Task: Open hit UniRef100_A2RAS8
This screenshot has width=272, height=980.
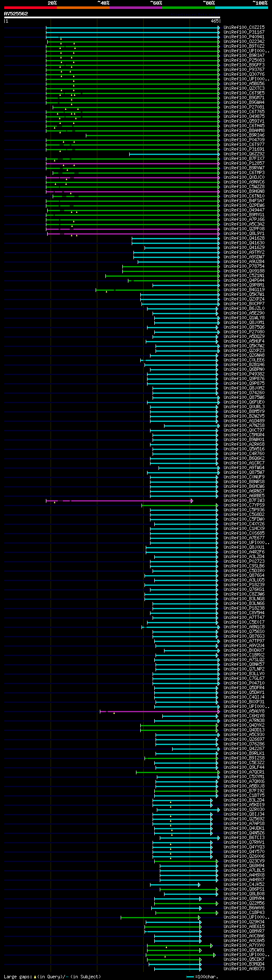Action: tap(244, 444)
